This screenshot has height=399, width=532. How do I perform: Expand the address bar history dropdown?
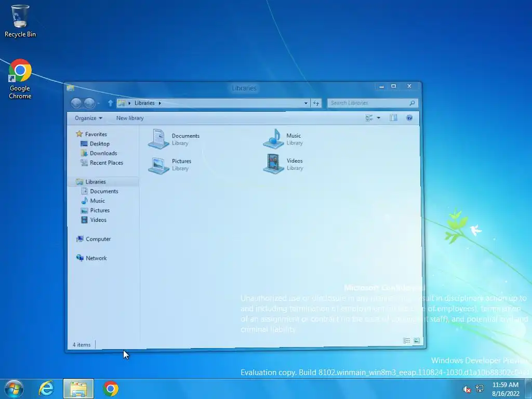click(305, 103)
